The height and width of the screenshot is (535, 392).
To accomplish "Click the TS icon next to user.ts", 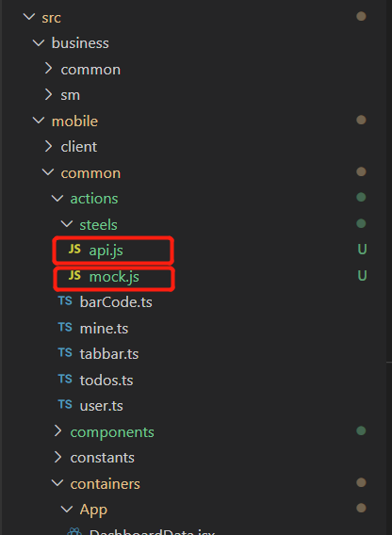I will (x=65, y=405).
